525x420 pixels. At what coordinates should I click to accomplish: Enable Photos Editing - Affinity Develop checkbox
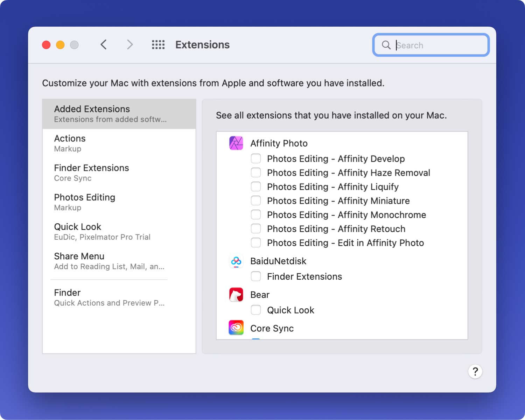pyautogui.click(x=256, y=159)
